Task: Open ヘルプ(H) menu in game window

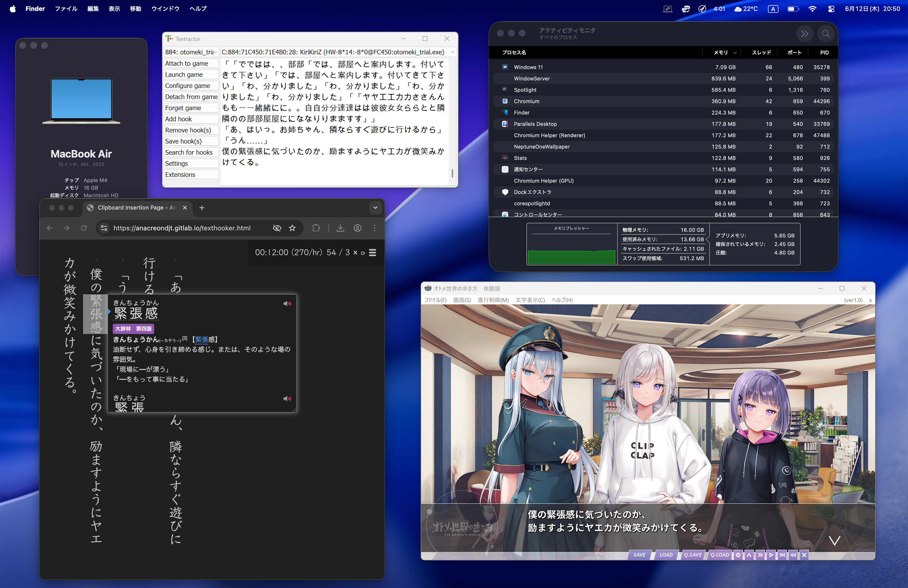Action: point(562,300)
